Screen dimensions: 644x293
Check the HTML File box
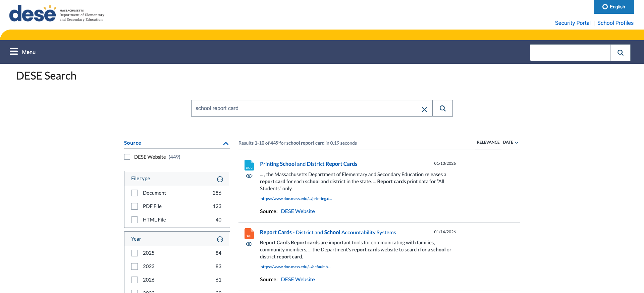(135, 220)
